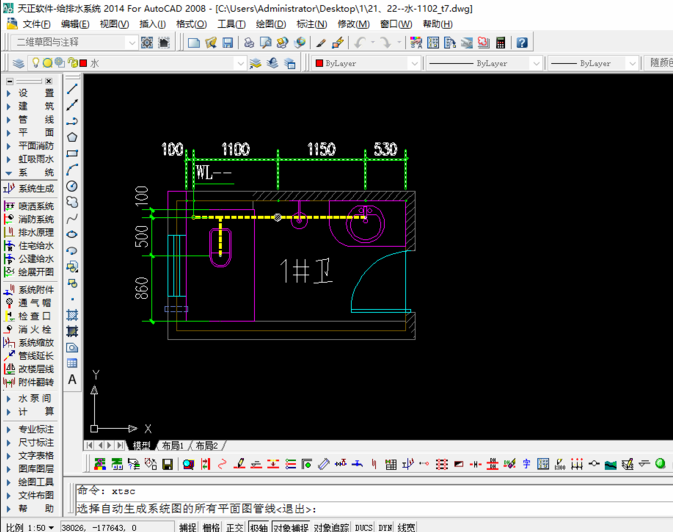
Task: Click the Open file icon
Action: (211, 43)
